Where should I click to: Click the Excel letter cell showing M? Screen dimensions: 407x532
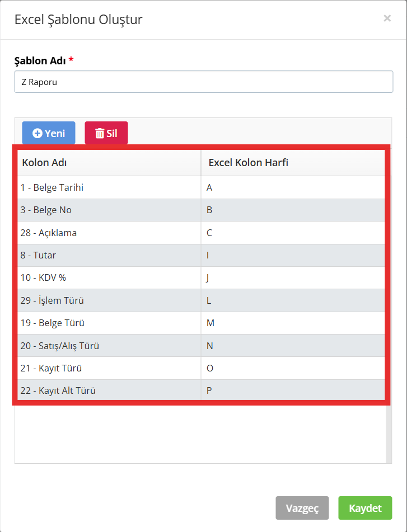tap(293, 323)
